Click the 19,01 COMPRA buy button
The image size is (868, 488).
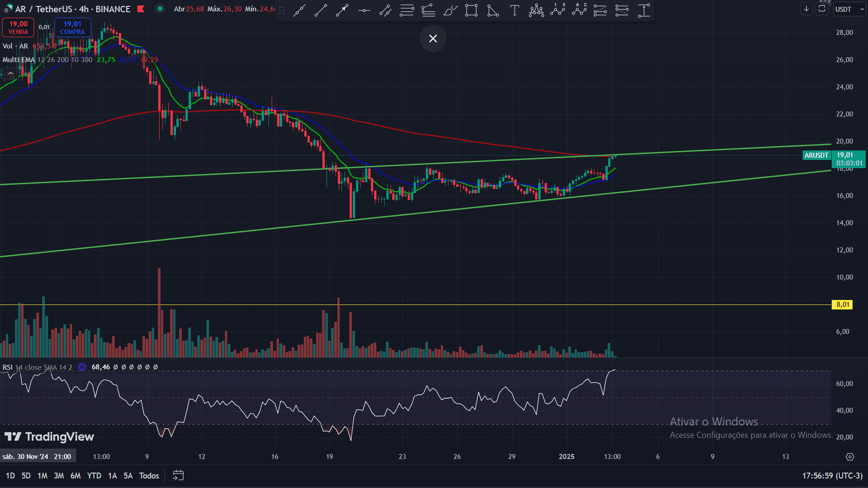tap(73, 28)
